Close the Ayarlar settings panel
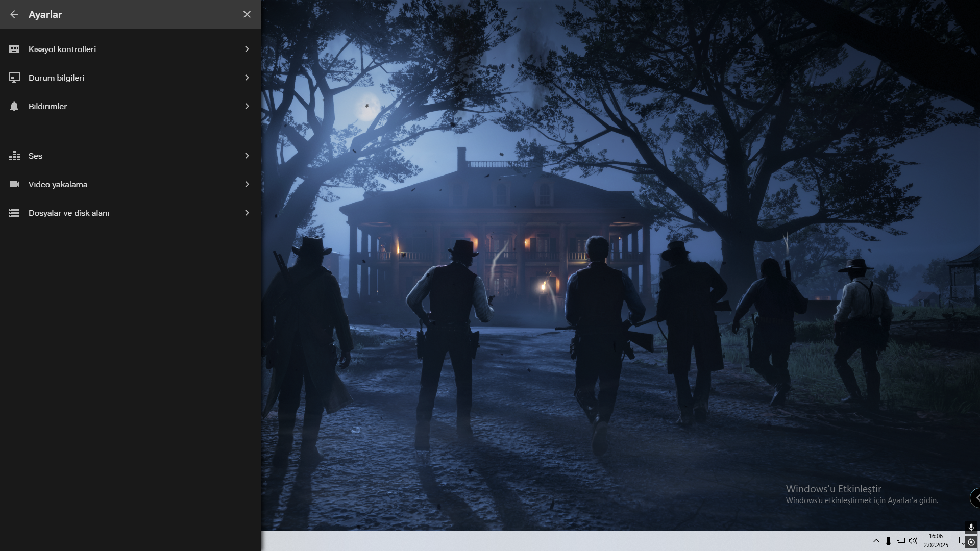 coord(247,14)
